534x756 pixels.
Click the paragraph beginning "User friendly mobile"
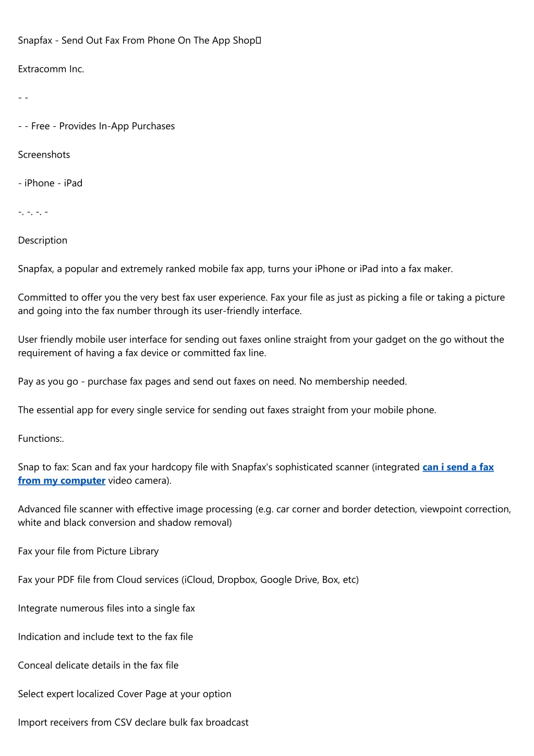(x=261, y=346)
